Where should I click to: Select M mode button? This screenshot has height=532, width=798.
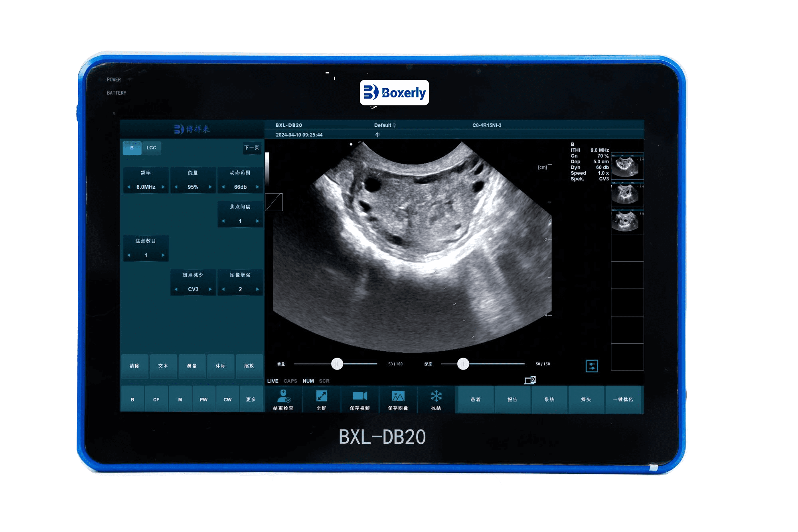[x=180, y=399]
